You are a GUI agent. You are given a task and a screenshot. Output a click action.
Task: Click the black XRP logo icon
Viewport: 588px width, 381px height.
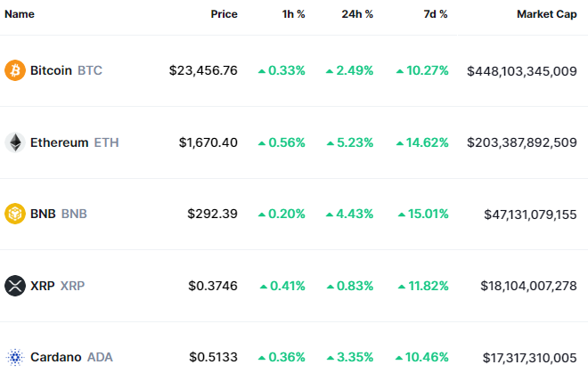point(15,286)
